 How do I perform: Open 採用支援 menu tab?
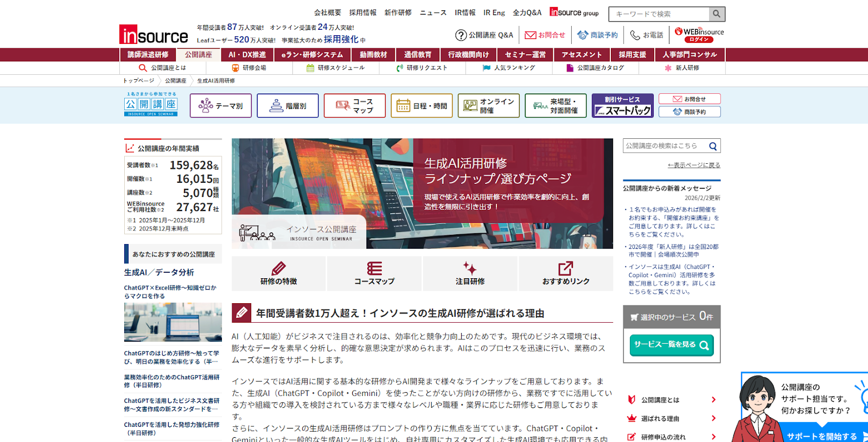(x=633, y=55)
